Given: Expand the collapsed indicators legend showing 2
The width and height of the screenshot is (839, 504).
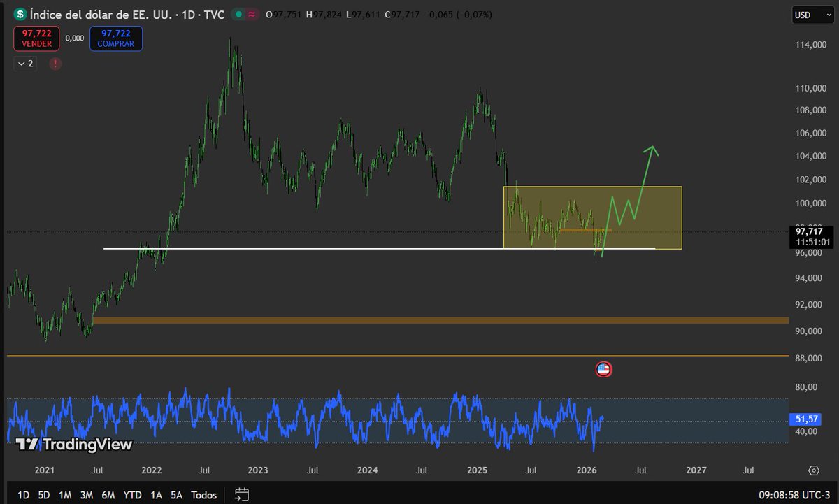Looking at the screenshot, I should (24, 64).
